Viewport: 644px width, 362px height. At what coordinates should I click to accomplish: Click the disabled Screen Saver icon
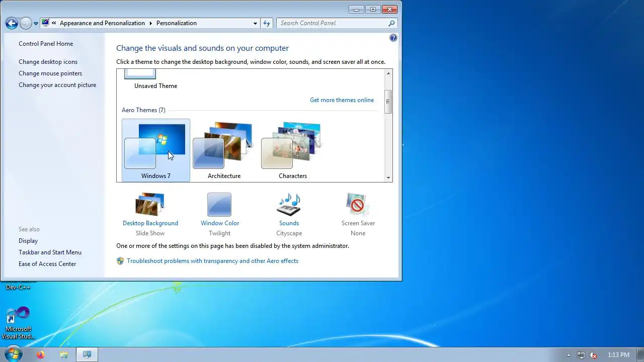(358, 204)
